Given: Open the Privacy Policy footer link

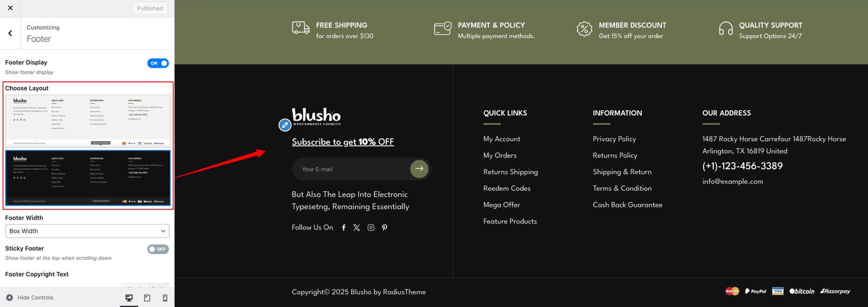Looking at the screenshot, I should click(614, 139).
